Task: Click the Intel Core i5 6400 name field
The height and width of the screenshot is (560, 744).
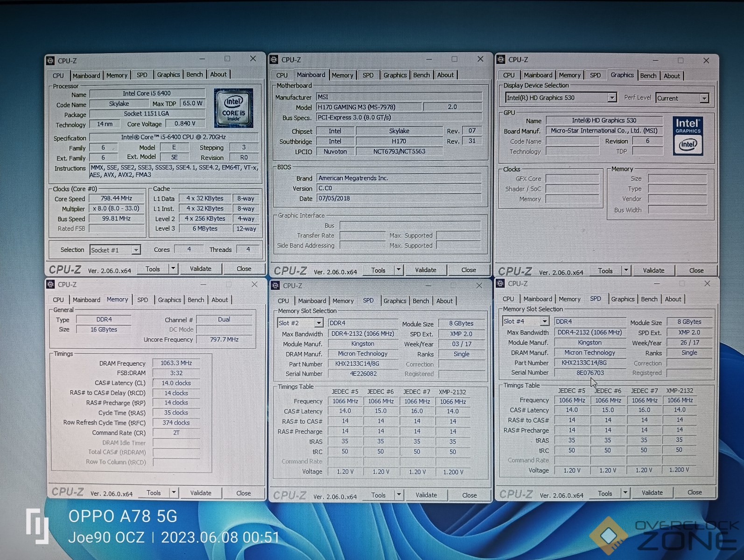Action: click(x=147, y=93)
